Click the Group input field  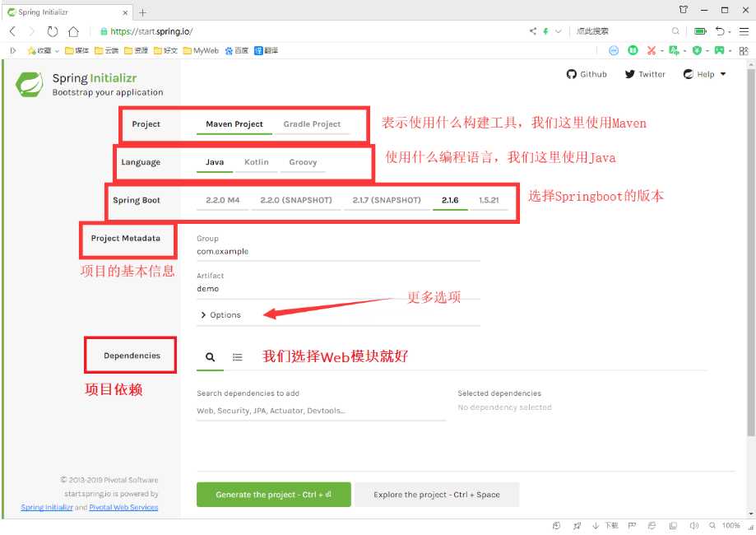(x=338, y=252)
